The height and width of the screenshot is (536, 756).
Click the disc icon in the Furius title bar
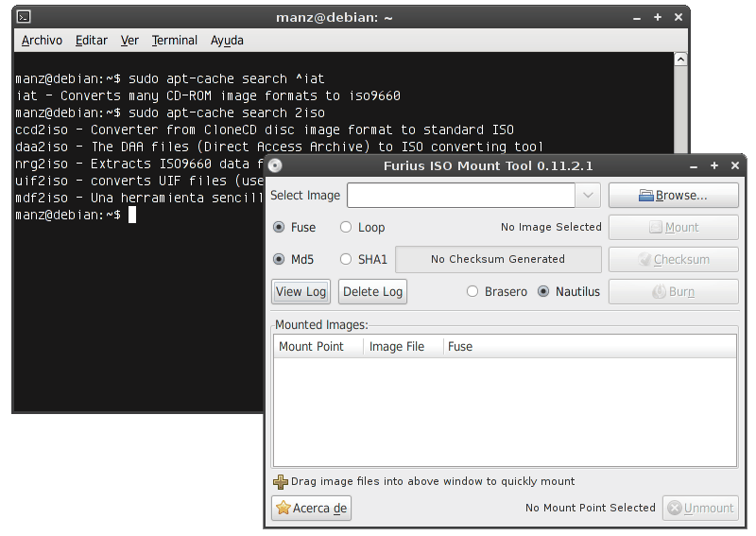point(275,166)
